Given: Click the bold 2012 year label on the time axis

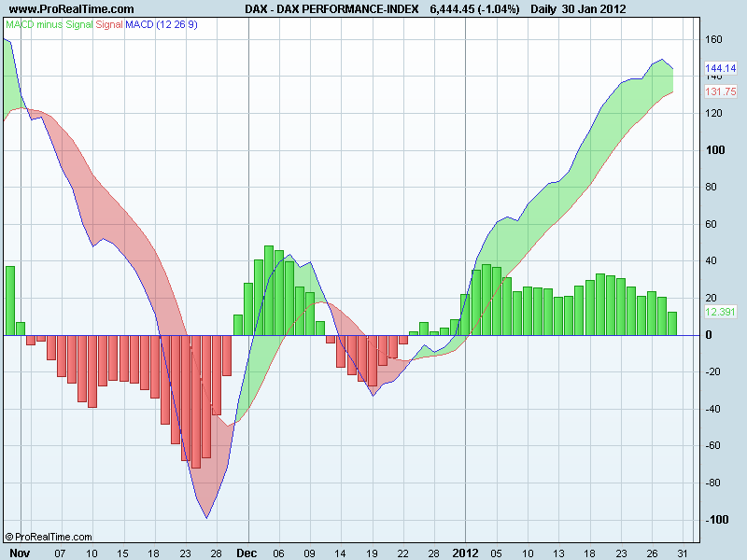Looking at the screenshot, I should 465,553.
